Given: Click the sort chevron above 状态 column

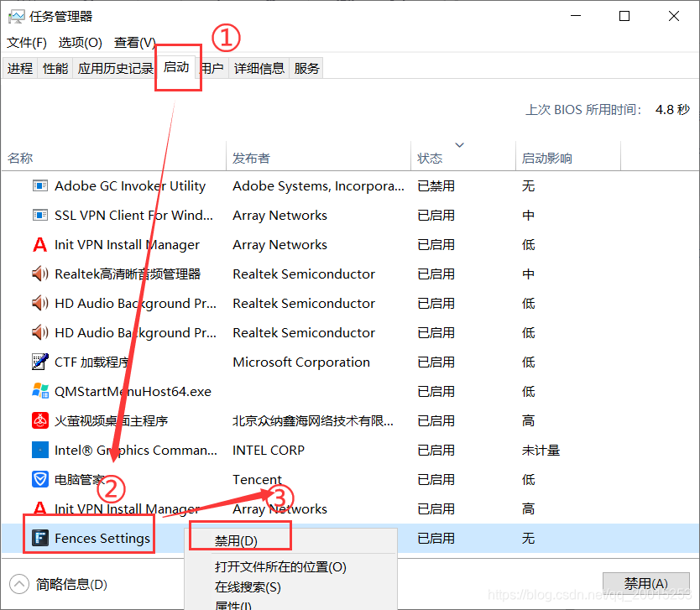Looking at the screenshot, I should [x=459, y=145].
